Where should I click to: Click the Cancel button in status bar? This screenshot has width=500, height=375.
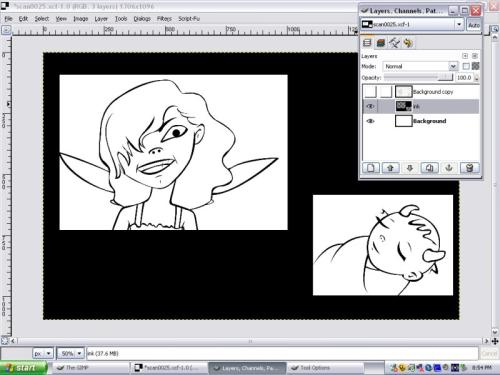(489, 353)
